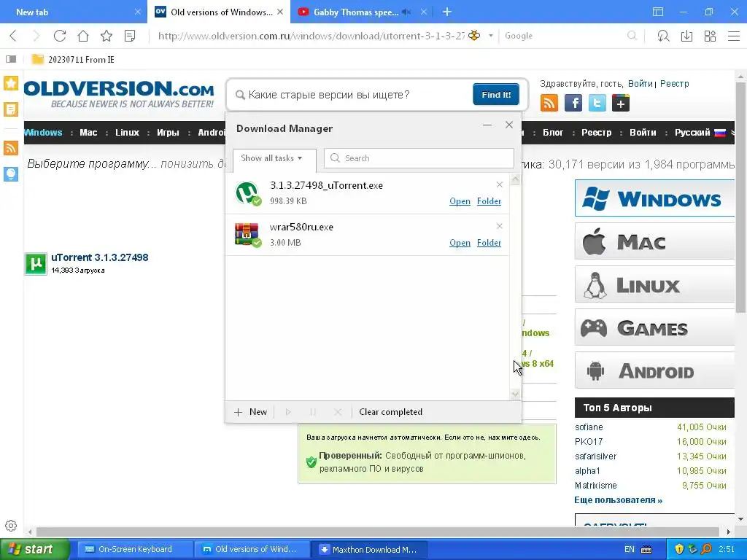Open the Linux menu item on the site
This screenshot has height=560, width=747.
(x=127, y=133)
